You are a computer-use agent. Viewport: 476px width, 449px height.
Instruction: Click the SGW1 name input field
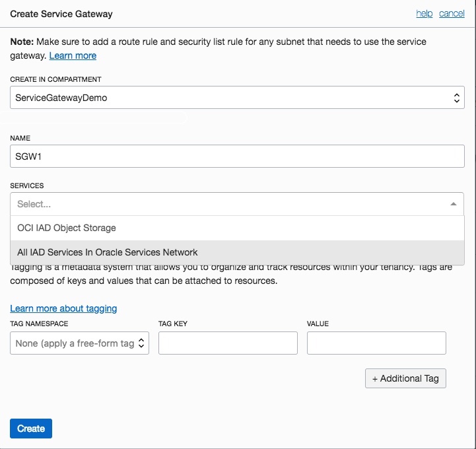click(x=237, y=156)
